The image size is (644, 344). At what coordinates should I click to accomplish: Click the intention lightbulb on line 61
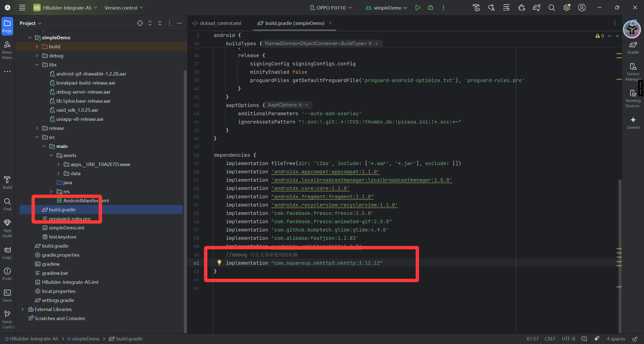[x=219, y=263]
